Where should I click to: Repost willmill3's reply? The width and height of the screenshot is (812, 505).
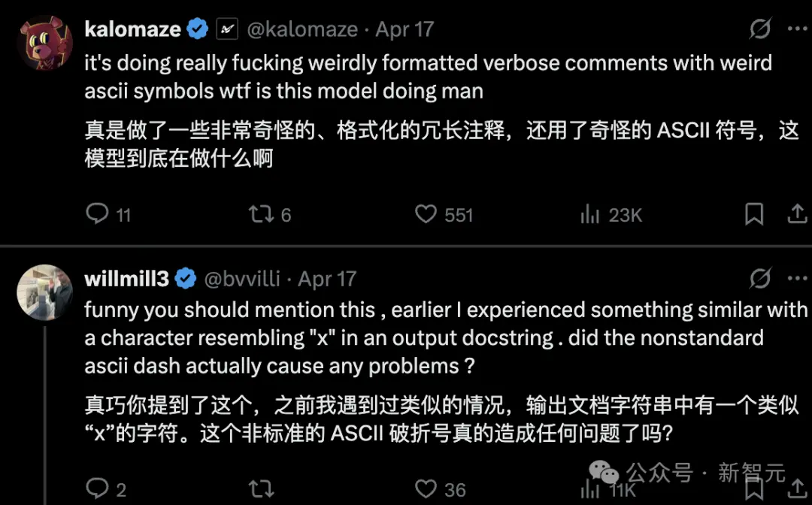(261, 488)
